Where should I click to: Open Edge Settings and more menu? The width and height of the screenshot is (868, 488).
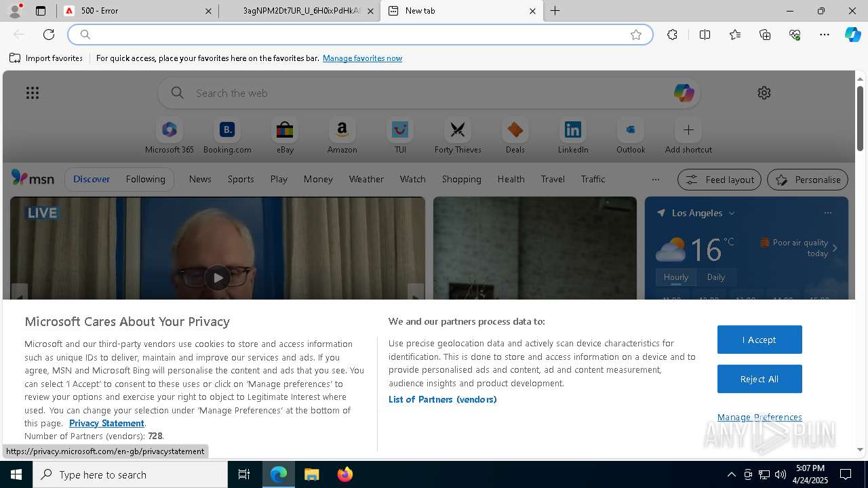tap(825, 35)
